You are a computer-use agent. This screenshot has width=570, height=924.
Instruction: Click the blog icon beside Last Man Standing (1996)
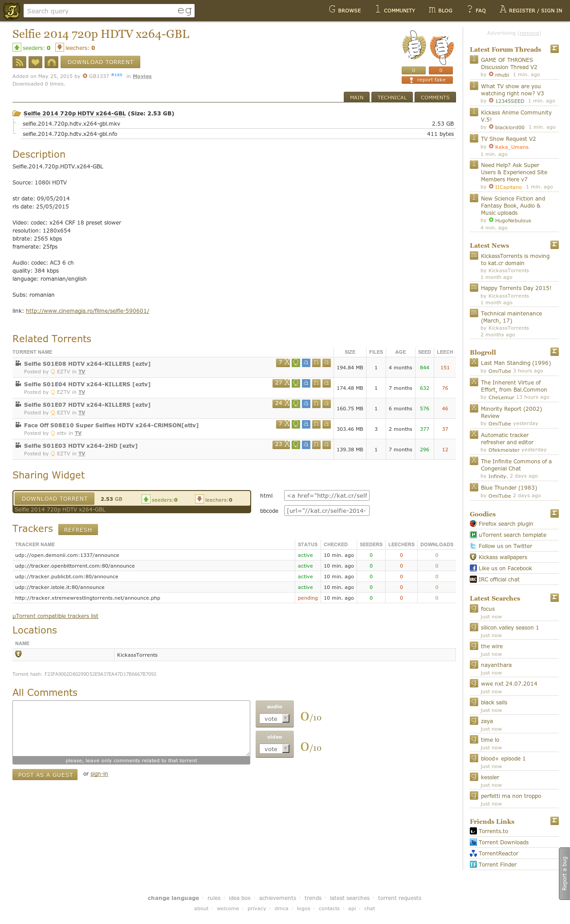click(x=474, y=363)
